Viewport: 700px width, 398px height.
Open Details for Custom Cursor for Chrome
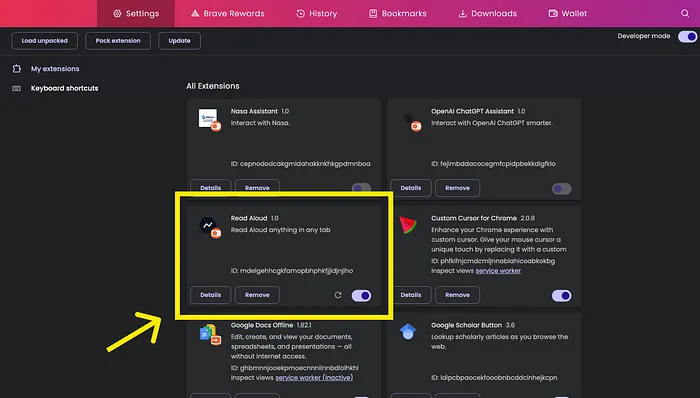click(411, 295)
